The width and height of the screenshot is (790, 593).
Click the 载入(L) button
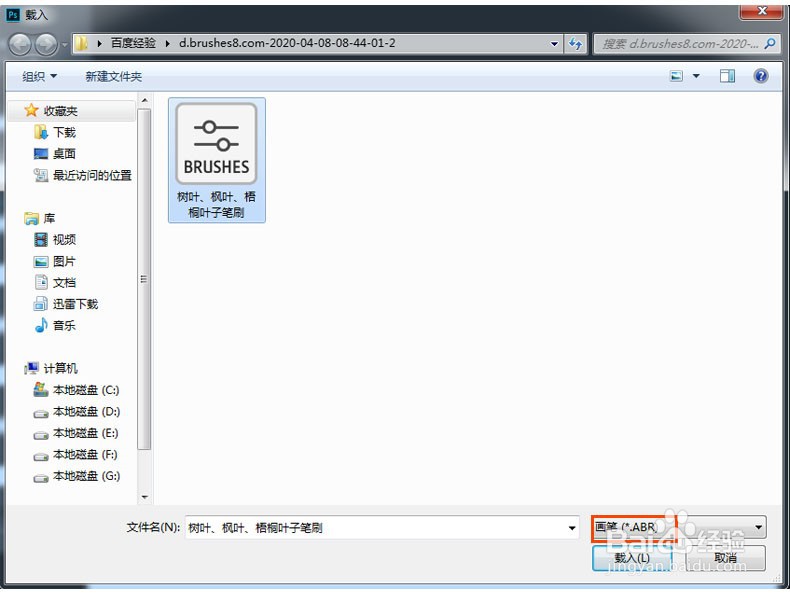632,558
